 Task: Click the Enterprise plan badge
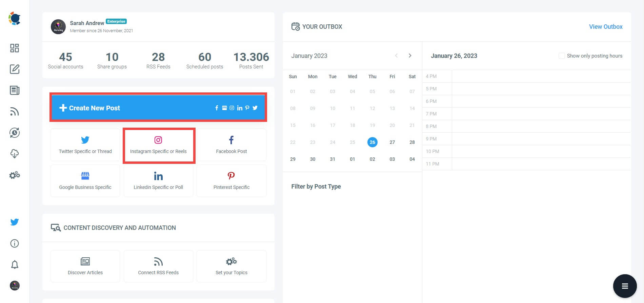click(116, 21)
